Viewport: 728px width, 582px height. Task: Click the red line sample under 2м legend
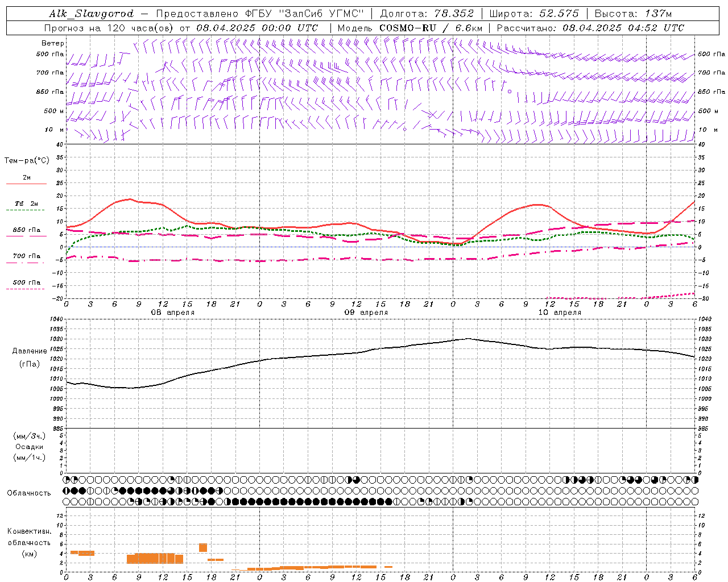tap(26, 184)
